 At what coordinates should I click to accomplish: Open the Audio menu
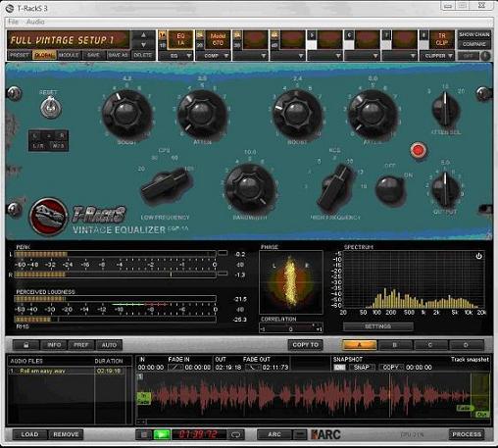(x=35, y=22)
